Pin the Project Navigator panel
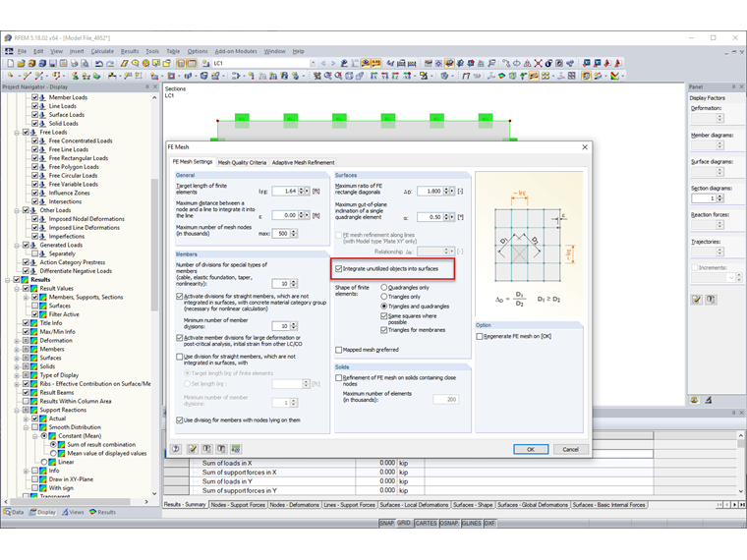The image size is (747, 560). [147, 86]
